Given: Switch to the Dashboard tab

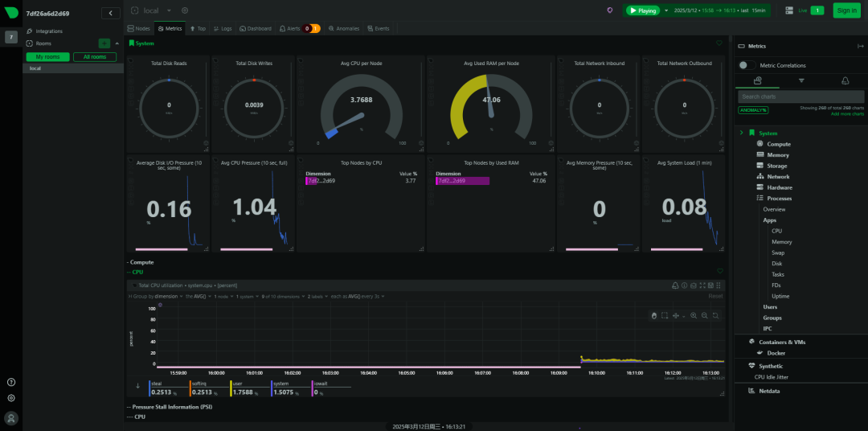Looking at the screenshot, I should coord(256,28).
